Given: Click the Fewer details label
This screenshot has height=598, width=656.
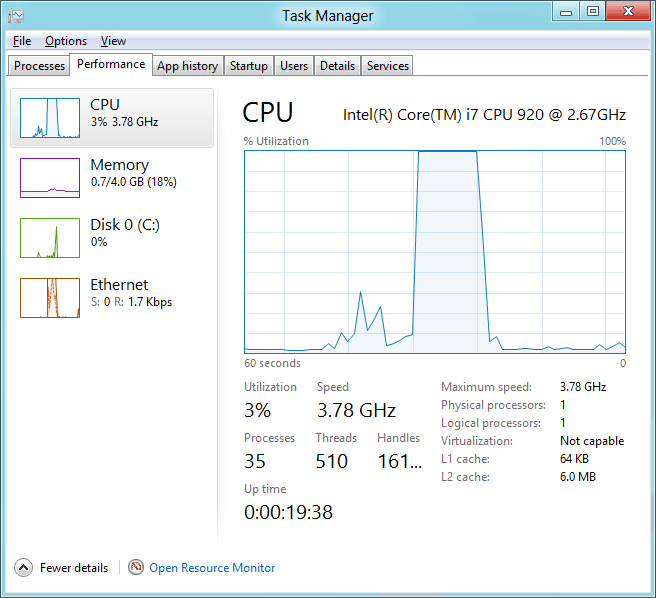Looking at the screenshot, I should (x=74, y=568).
